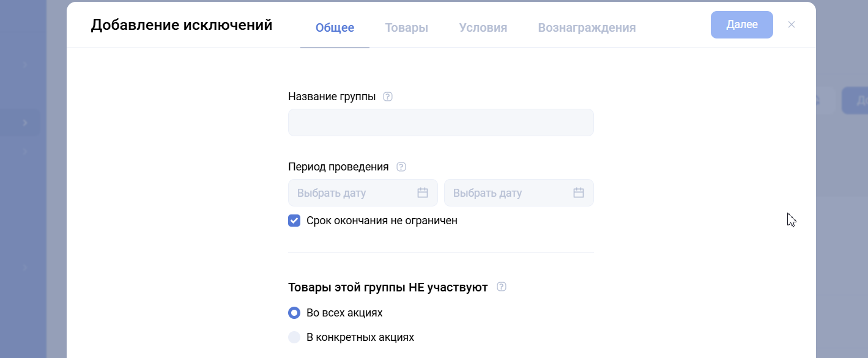This screenshot has width=868, height=358.
Task: Expand the bottommost chevron in dimmed sidebar
Action: tap(25, 268)
